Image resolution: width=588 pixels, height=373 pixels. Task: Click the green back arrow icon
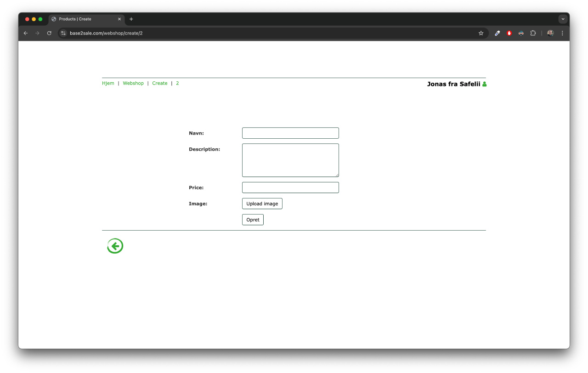coord(115,246)
